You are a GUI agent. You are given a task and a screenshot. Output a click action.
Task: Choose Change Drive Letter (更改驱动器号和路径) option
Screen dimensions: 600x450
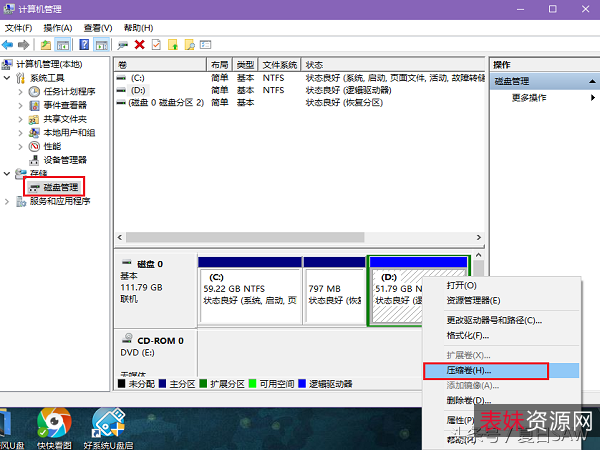pos(501,320)
